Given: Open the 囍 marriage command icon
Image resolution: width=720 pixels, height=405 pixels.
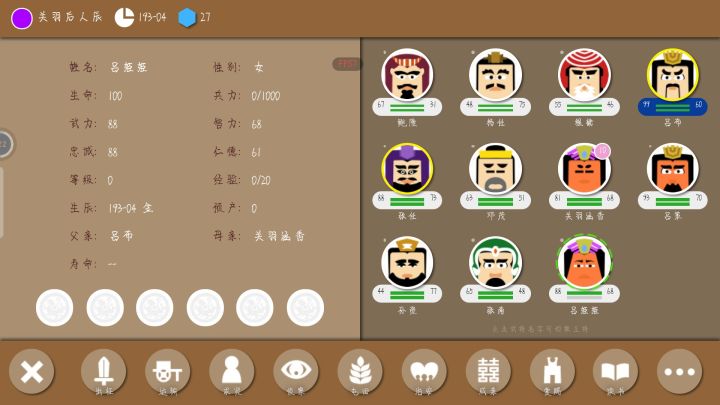Looking at the screenshot, I should tap(488, 371).
